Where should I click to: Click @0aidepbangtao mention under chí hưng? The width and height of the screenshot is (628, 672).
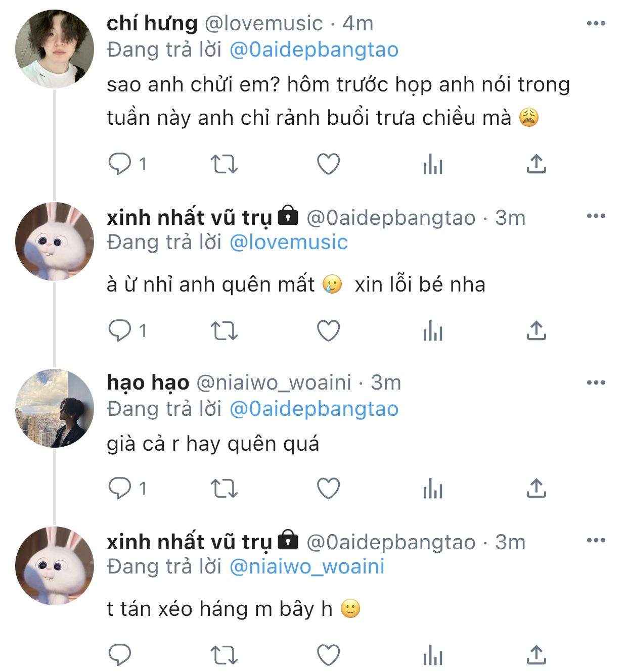click(314, 50)
